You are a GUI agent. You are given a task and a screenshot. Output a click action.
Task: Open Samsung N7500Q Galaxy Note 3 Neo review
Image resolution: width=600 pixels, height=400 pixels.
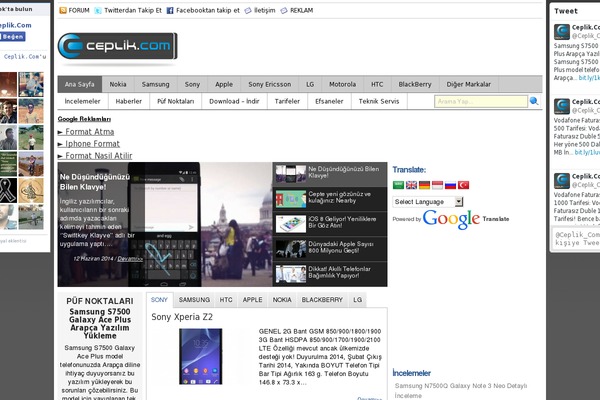[461, 390]
